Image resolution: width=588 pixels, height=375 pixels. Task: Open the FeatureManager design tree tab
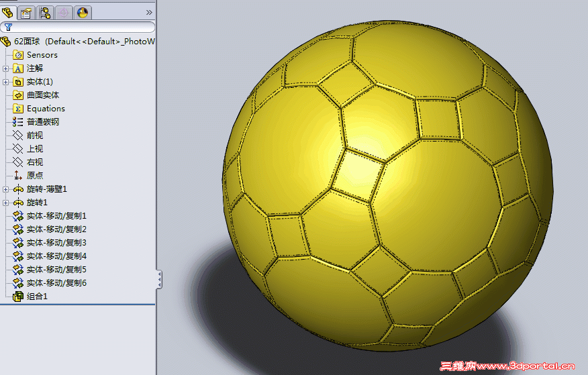click(7, 13)
